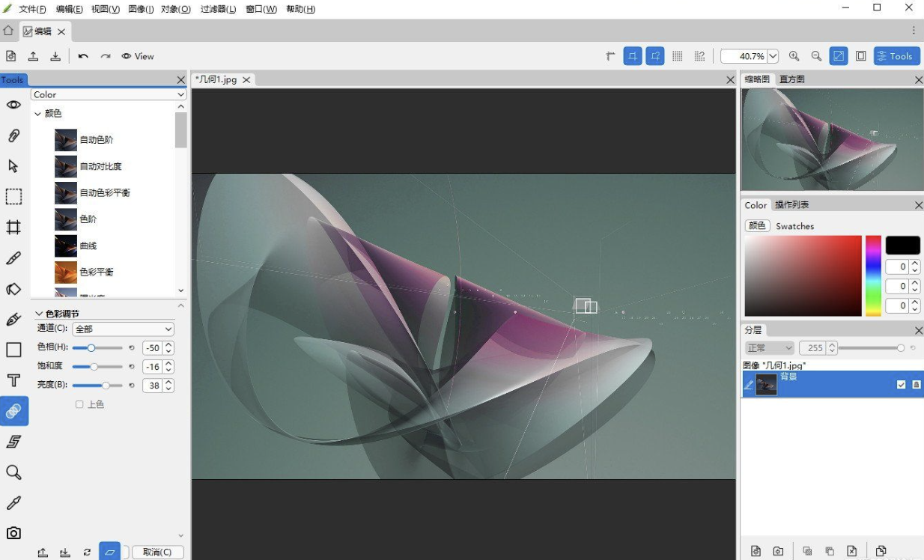The width and height of the screenshot is (924, 560).
Task: Toggle the 背景 layer visibility checkbox
Action: [902, 384]
